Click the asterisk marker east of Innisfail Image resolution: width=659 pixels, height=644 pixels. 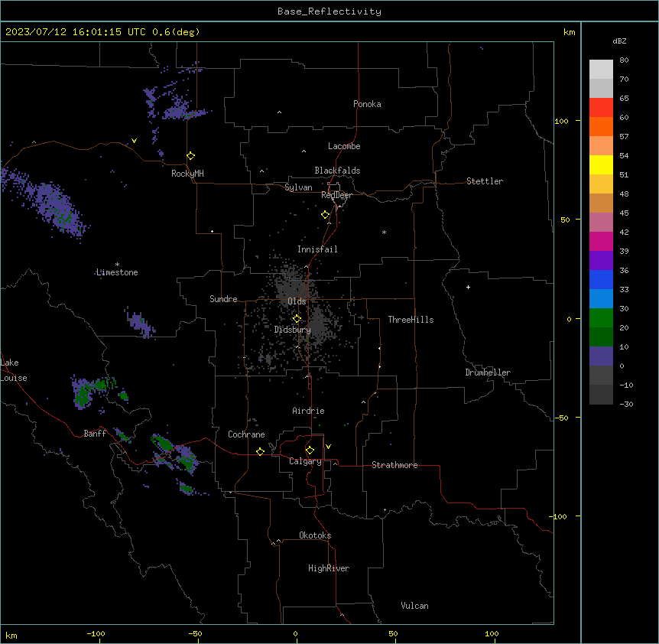[384, 232]
